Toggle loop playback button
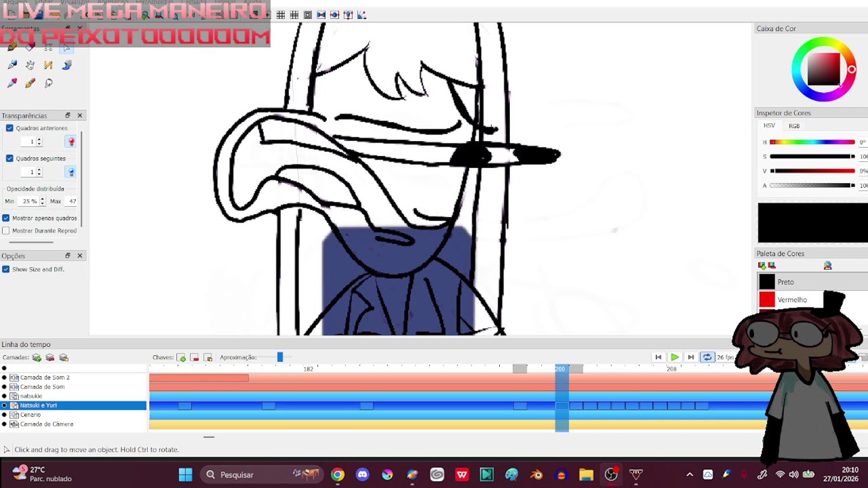Image resolution: width=868 pixels, height=488 pixels. coord(707,357)
